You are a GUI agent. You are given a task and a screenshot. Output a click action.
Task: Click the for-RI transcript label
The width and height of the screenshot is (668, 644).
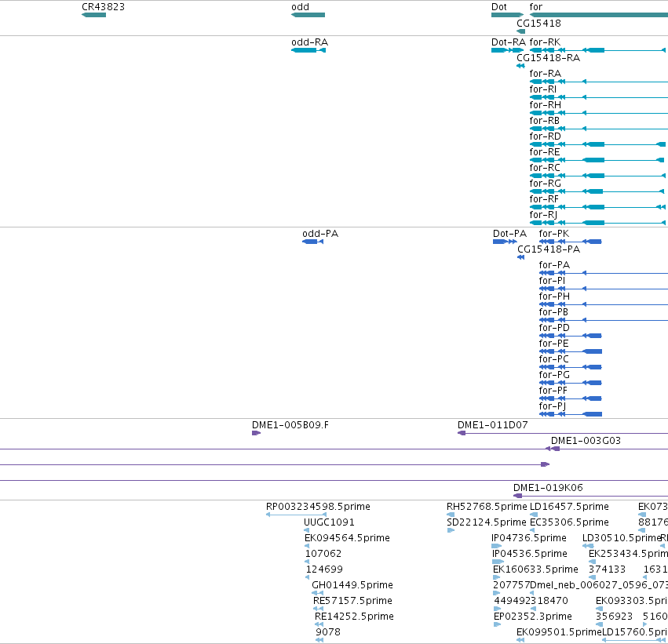click(542, 89)
